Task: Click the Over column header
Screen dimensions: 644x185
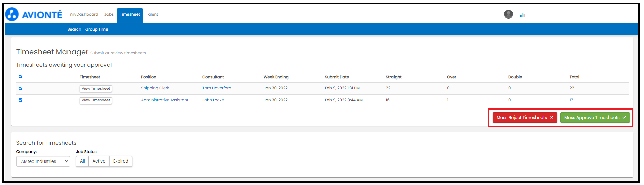Action: [452, 77]
